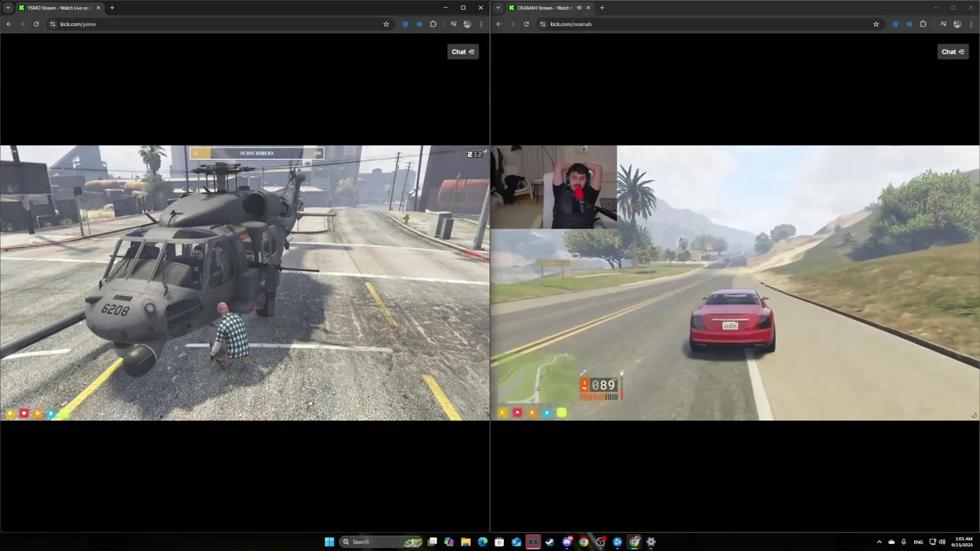This screenshot has width=980, height=551.
Task: Launch Microsoft Edge from the taskbar
Action: pyautogui.click(x=482, y=542)
